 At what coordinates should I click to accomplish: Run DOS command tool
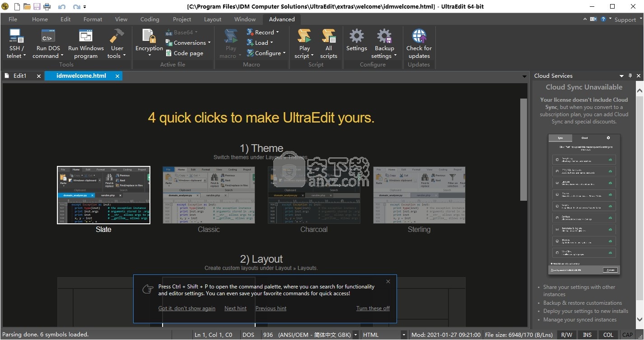tap(48, 44)
